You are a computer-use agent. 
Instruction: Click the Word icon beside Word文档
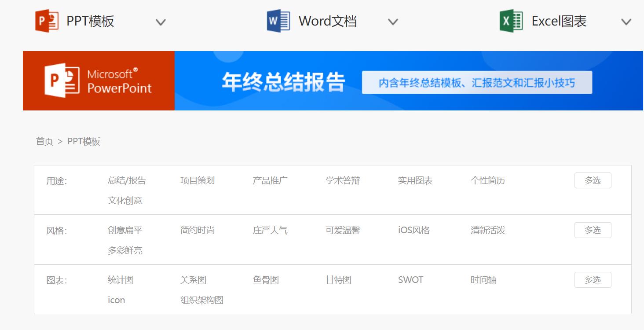(x=278, y=20)
